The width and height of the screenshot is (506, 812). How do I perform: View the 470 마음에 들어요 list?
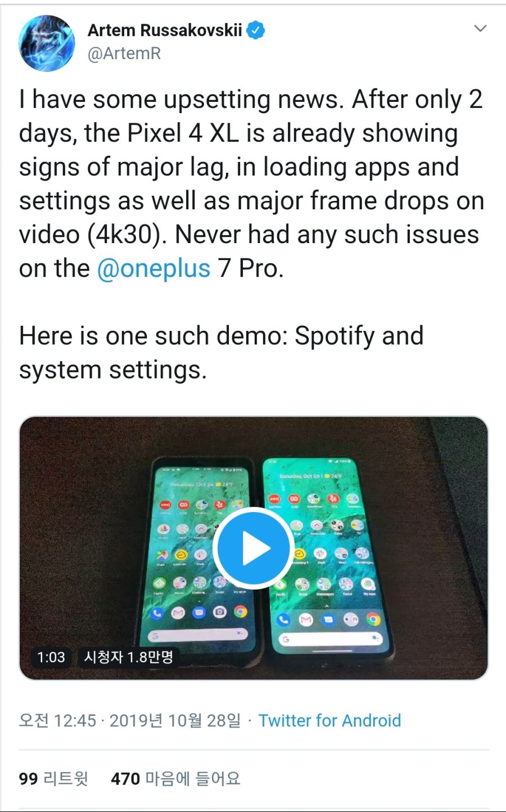176,779
